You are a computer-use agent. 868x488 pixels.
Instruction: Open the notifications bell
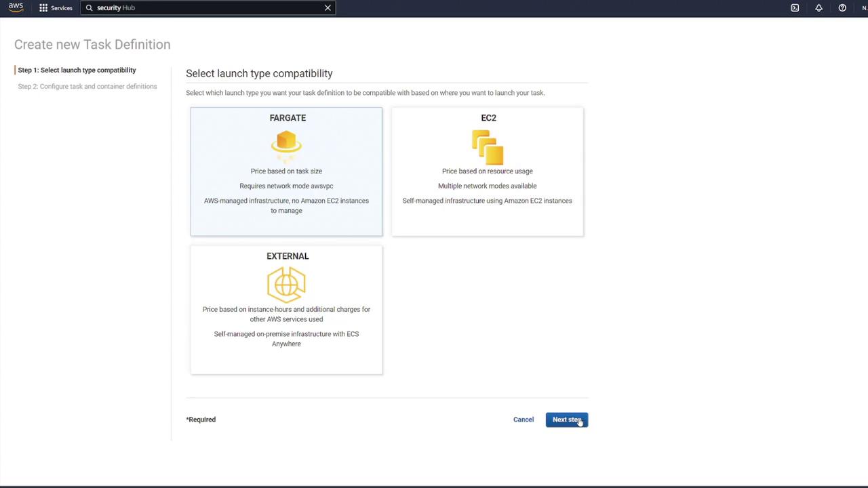(x=818, y=8)
